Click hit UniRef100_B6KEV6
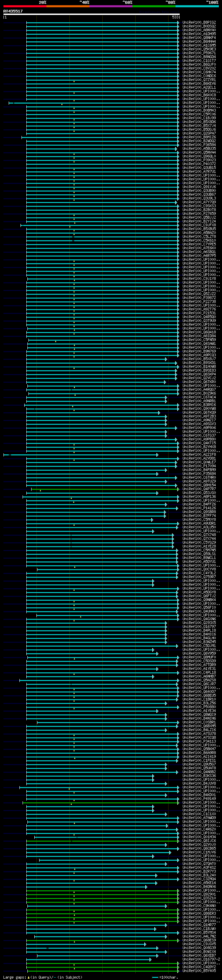 [199, 84]
